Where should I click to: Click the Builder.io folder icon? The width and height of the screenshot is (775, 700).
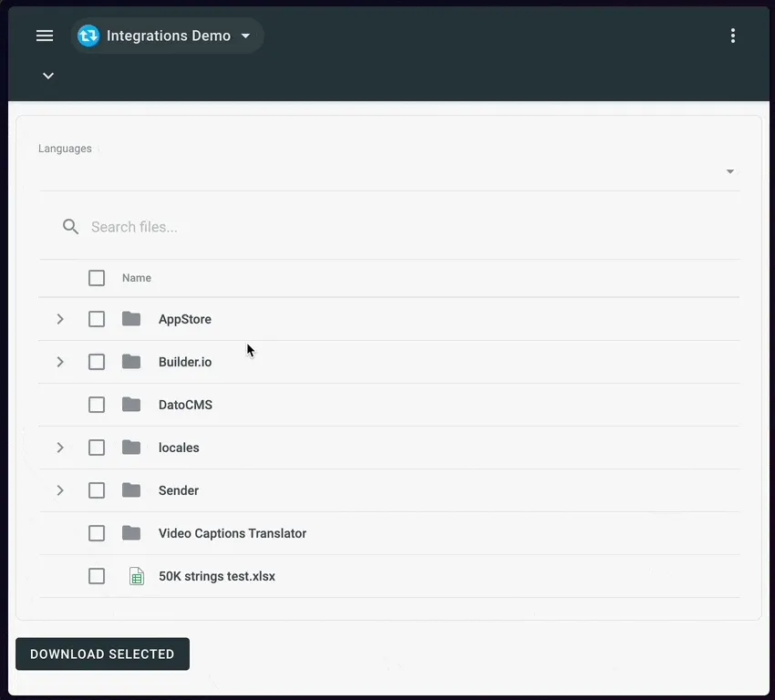131,362
